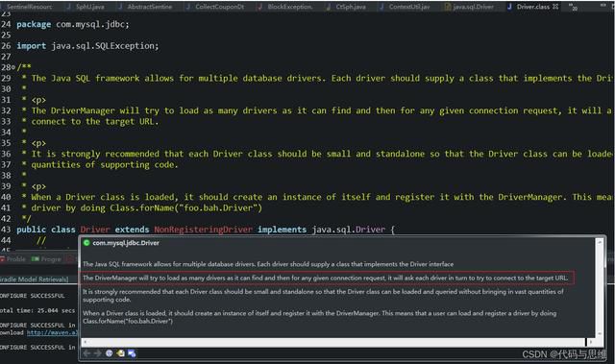Click the java.sql.Driver tab's file icon
Viewport: 615px width, 364px height.
point(448,7)
